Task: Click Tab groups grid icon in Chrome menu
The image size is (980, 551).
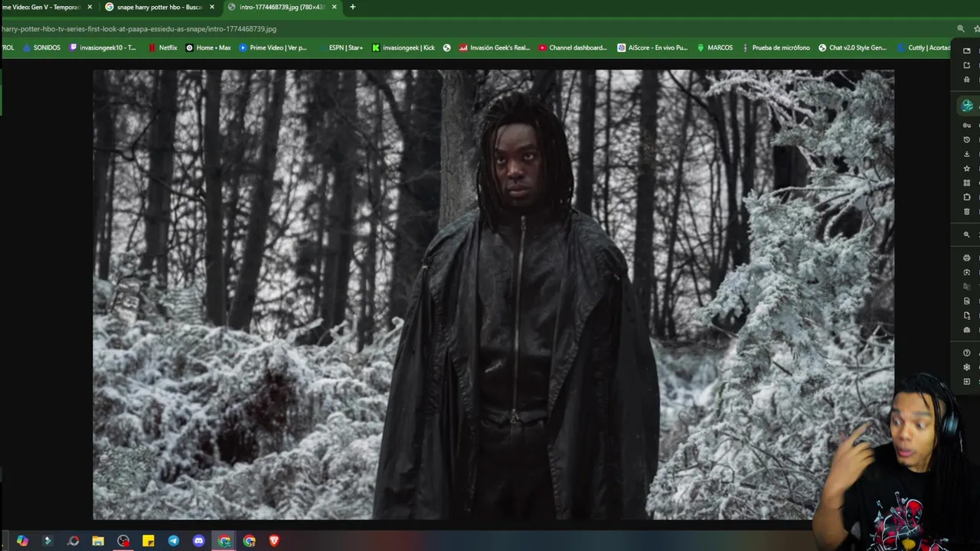Action: tap(967, 183)
